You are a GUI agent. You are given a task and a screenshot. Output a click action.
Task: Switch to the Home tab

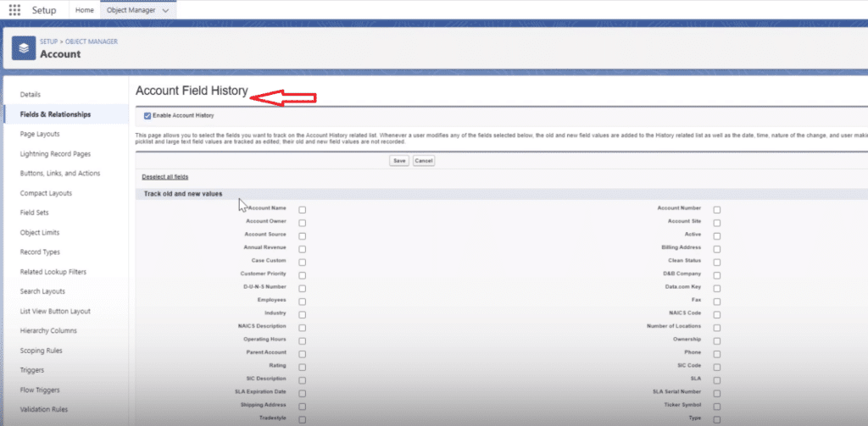pyautogui.click(x=84, y=10)
